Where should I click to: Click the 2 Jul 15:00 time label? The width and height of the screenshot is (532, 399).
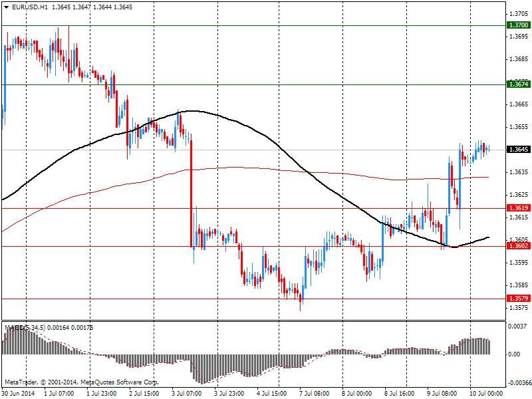tap(144, 393)
